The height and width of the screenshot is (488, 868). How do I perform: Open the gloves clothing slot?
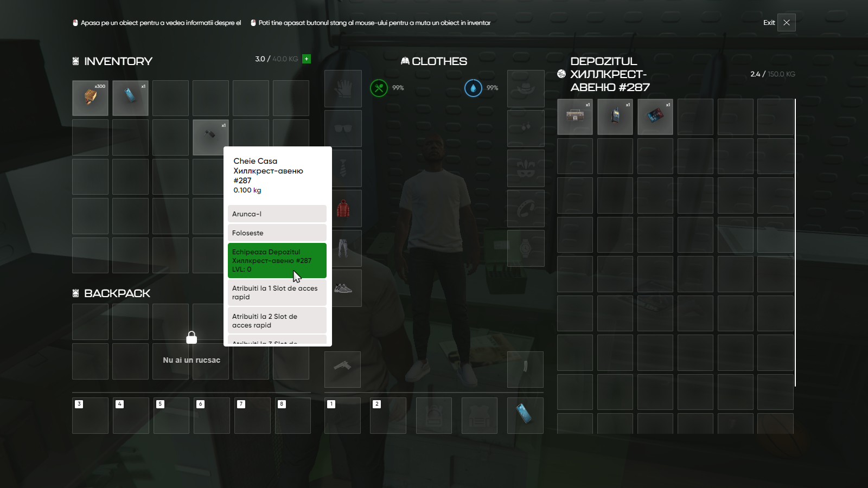coord(343,88)
